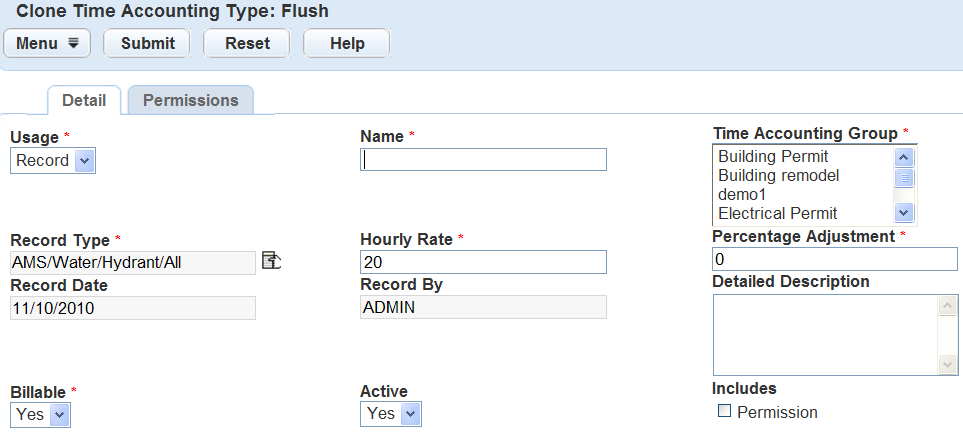Screen dimensions: 963x432
Task: Tick the Permission checkbox under Includes
Action: click(x=725, y=411)
